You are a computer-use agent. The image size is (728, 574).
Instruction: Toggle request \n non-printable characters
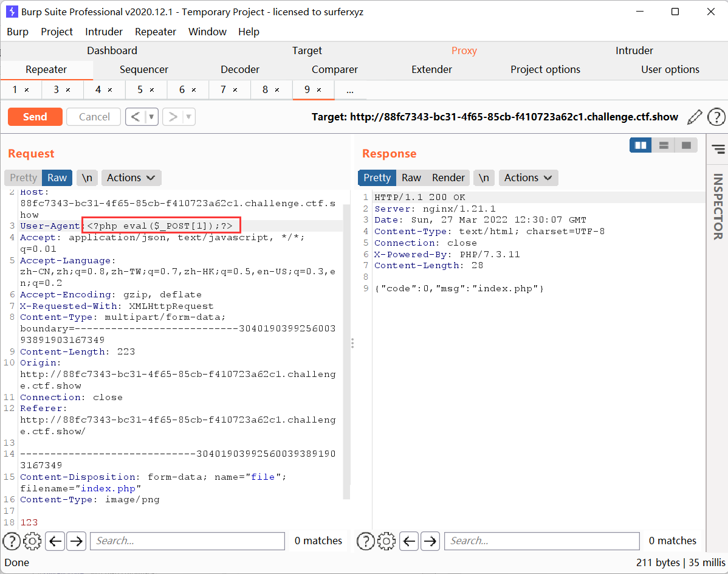tap(87, 178)
